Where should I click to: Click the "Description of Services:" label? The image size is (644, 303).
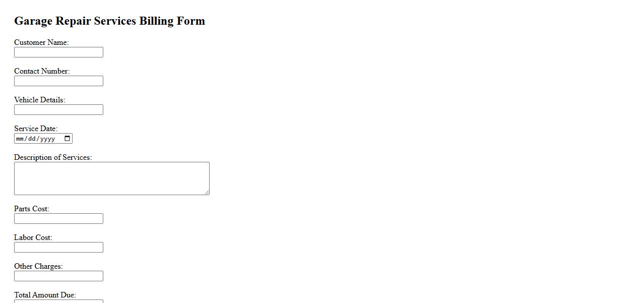coord(53,157)
